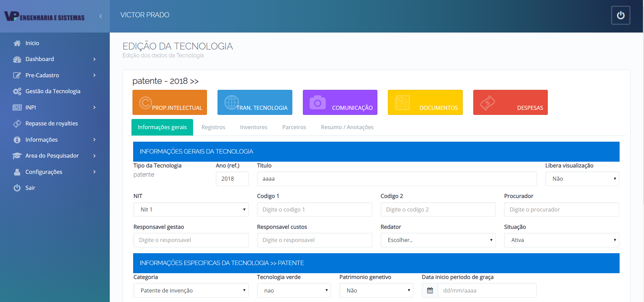Click the Ano (ref.) field with 2018
This screenshot has height=302, width=644.
click(x=232, y=179)
